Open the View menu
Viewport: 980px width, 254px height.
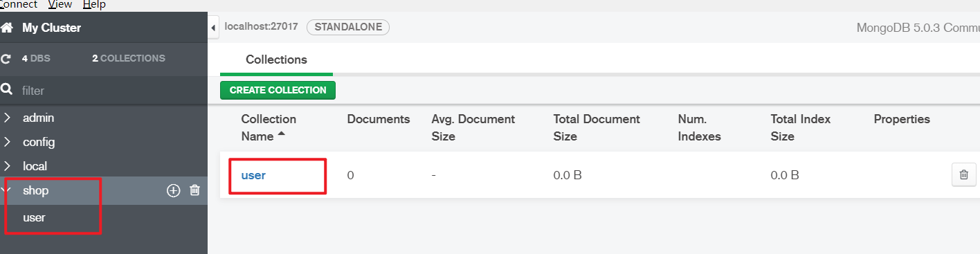(x=60, y=5)
